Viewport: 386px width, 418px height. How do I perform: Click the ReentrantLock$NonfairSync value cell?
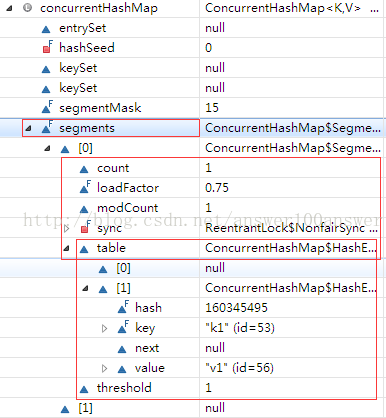click(291, 228)
